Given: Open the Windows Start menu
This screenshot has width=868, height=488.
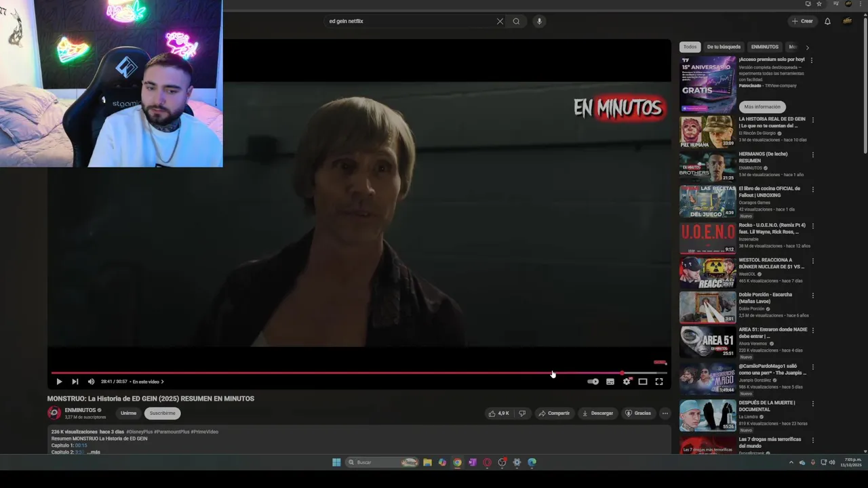Looking at the screenshot, I should tap(336, 462).
